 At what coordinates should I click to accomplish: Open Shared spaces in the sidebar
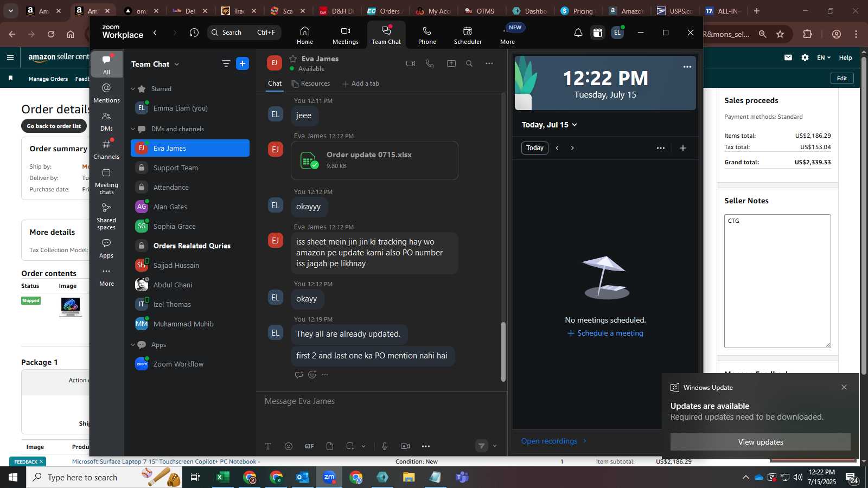click(x=106, y=216)
